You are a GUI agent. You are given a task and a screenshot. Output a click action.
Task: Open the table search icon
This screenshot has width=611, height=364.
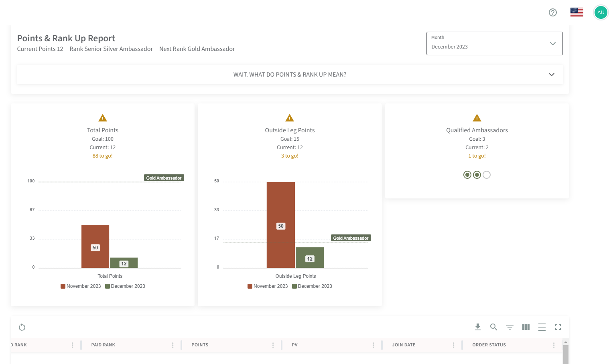click(493, 327)
